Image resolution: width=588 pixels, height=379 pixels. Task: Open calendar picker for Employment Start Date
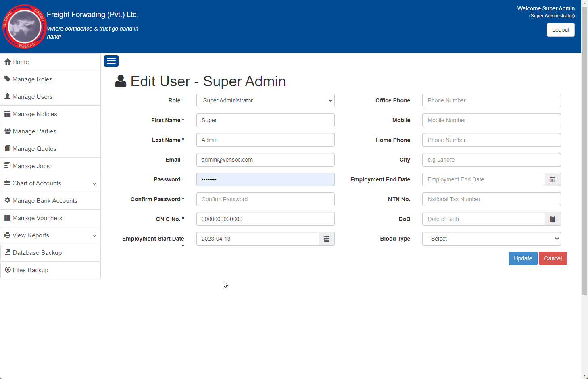click(327, 239)
